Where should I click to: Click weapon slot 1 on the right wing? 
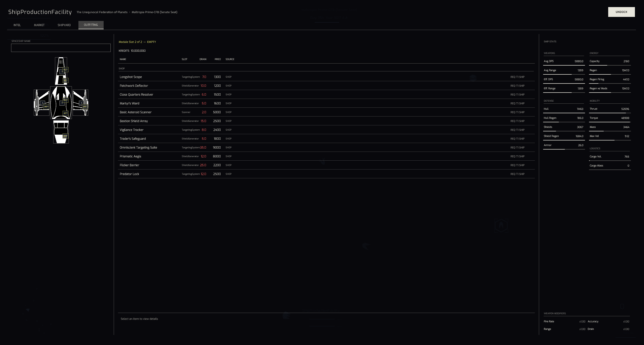[x=81, y=103]
